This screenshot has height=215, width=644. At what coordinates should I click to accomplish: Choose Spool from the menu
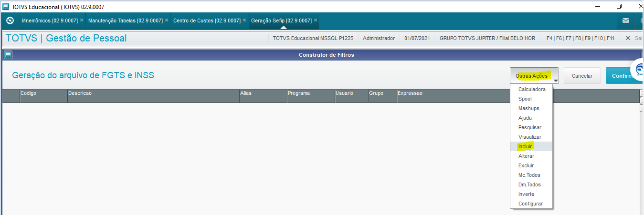pos(531,99)
